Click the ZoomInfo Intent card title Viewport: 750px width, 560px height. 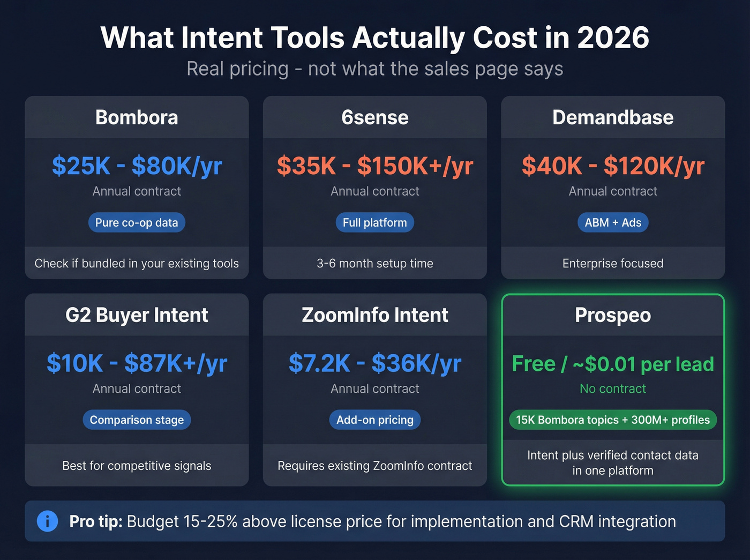tap(374, 315)
